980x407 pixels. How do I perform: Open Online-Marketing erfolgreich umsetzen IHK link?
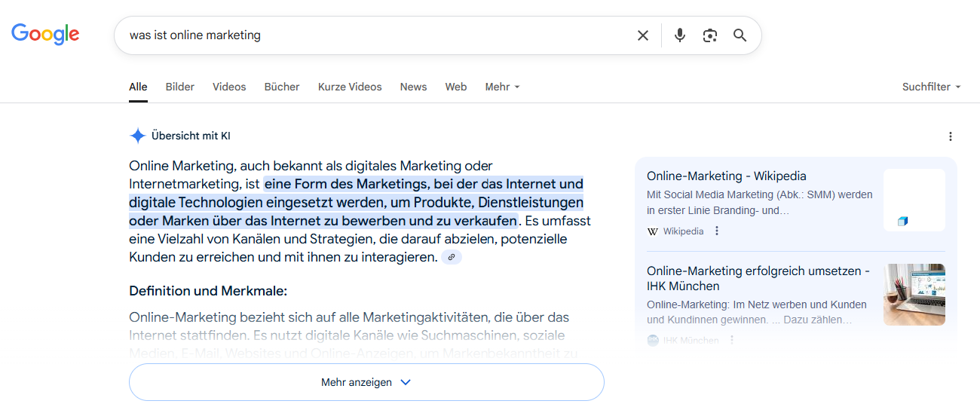tap(758, 278)
